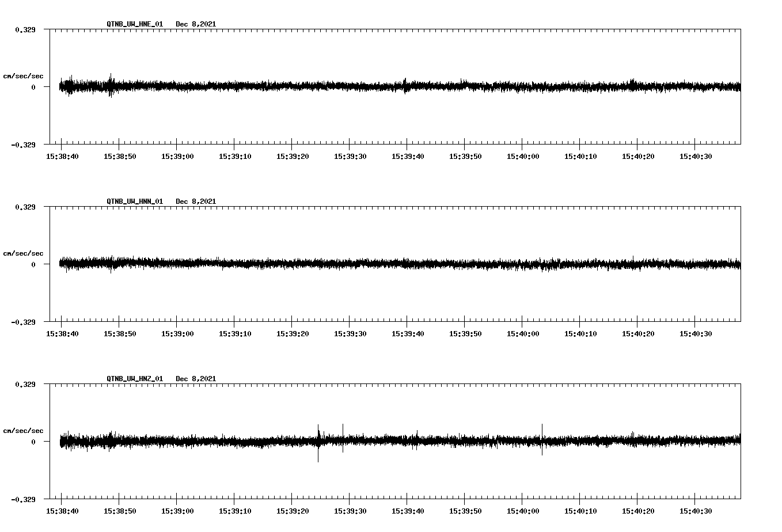
Task: Pick 15:39:30 time label under HNZ plot
Action: pyautogui.click(x=350, y=511)
